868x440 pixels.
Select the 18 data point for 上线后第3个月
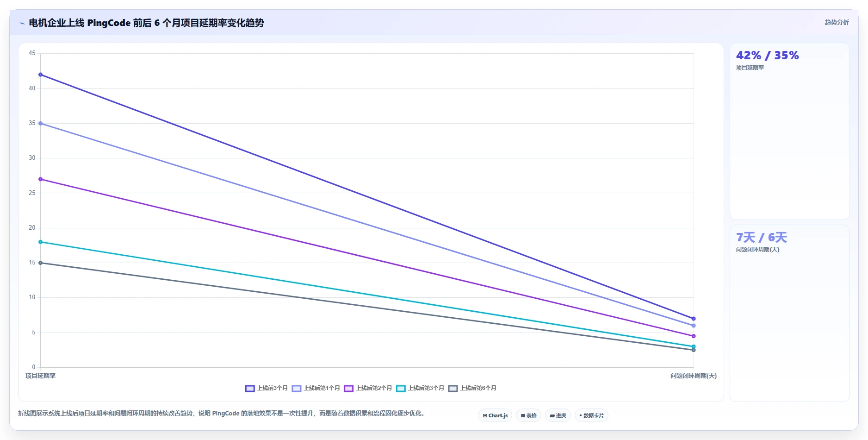coord(41,242)
